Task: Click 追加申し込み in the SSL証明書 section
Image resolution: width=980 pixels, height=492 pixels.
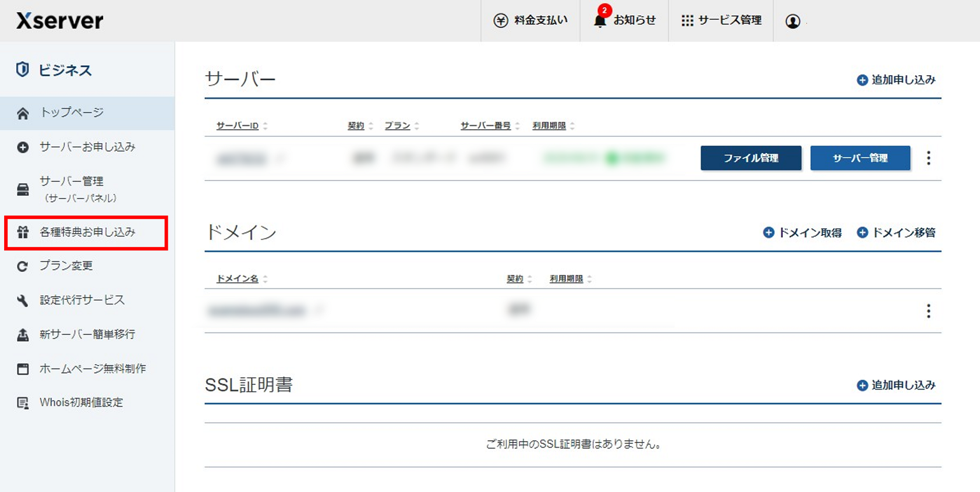Action: coord(896,385)
